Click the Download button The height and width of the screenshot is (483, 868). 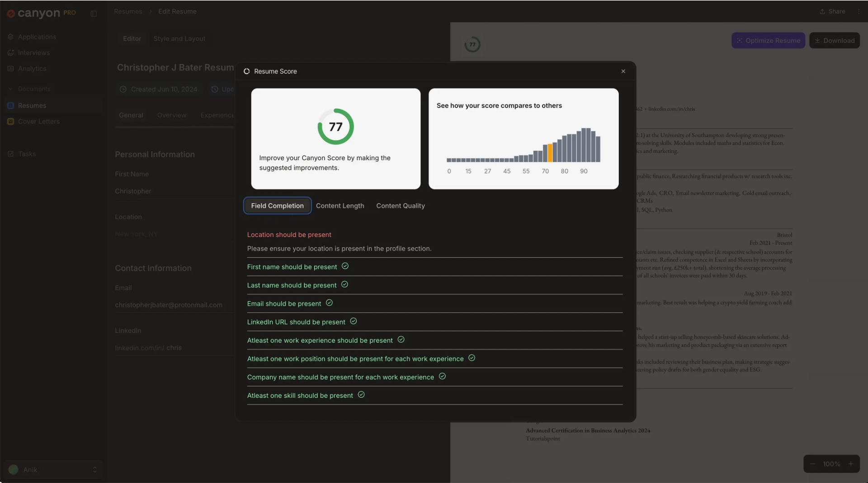835,41
